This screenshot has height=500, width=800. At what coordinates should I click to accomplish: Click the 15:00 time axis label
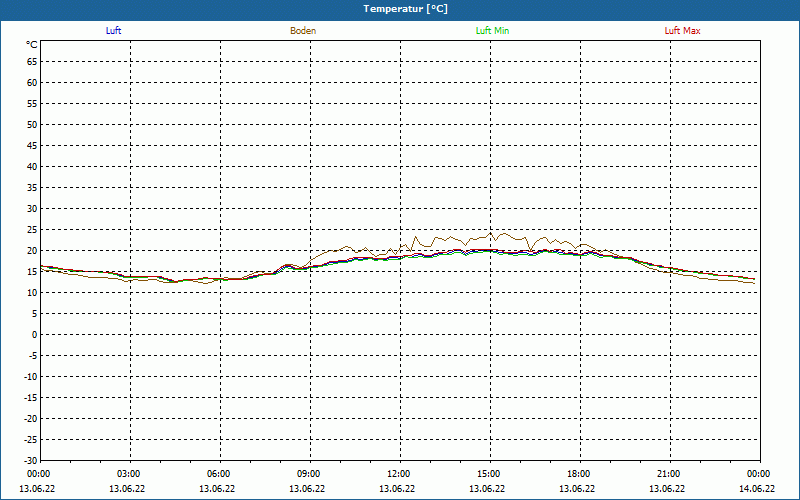point(488,474)
